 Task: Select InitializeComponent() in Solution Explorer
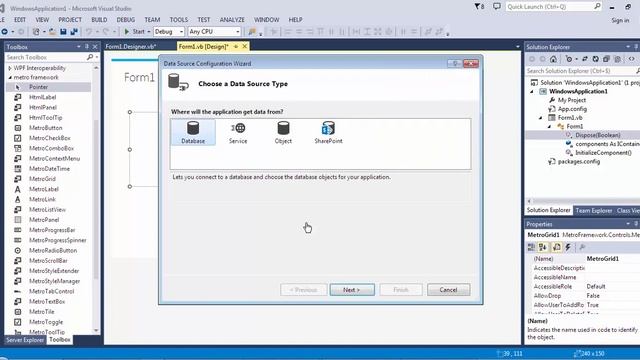[x=603, y=153]
